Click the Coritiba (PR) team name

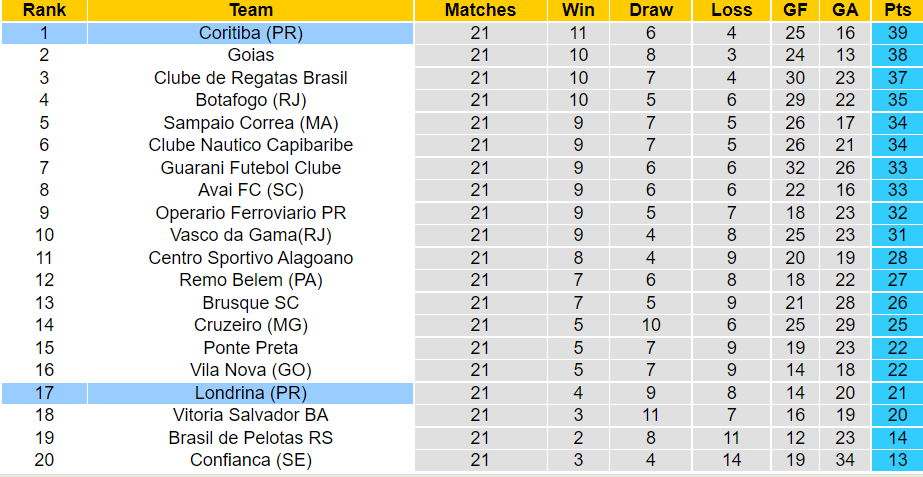(x=250, y=33)
